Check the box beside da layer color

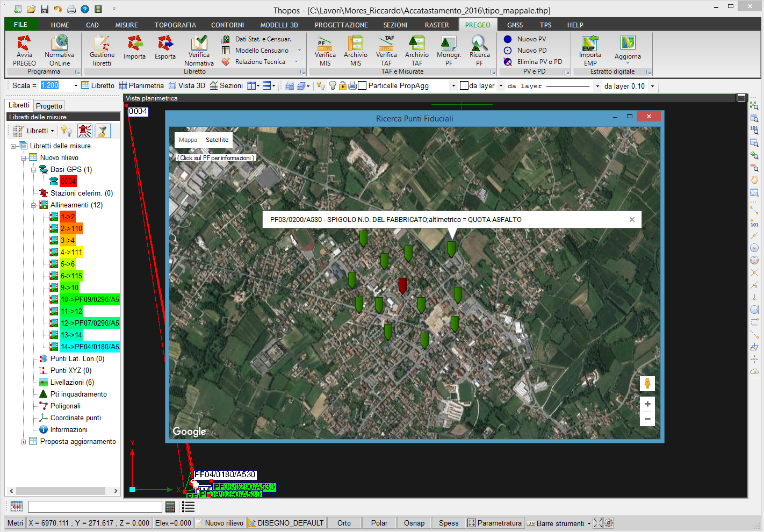coord(464,85)
